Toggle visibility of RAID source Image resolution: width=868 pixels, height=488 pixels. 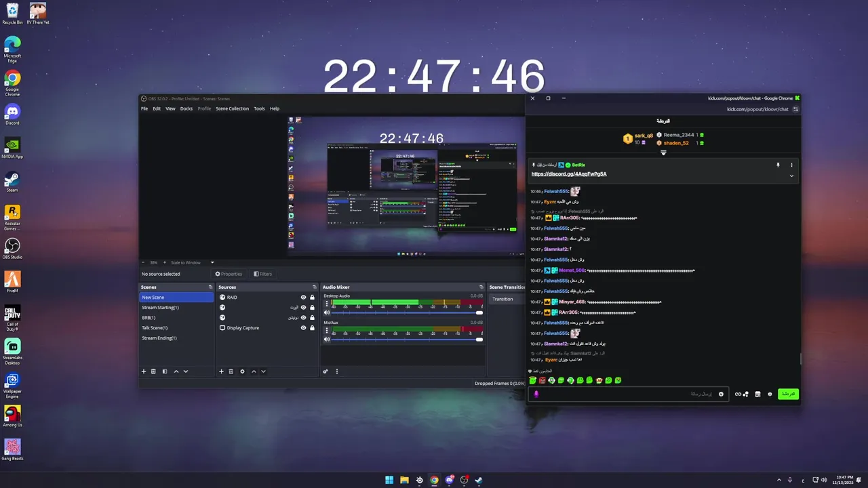pyautogui.click(x=303, y=298)
